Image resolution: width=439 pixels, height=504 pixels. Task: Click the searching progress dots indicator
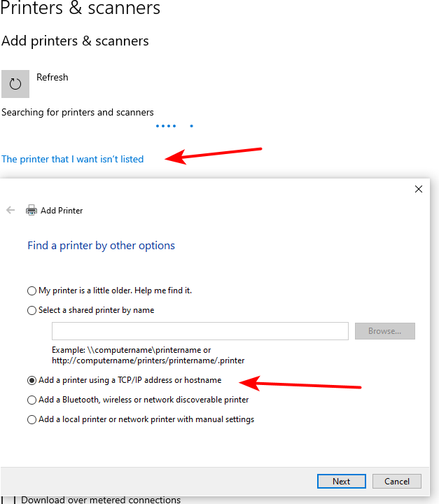click(174, 126)
